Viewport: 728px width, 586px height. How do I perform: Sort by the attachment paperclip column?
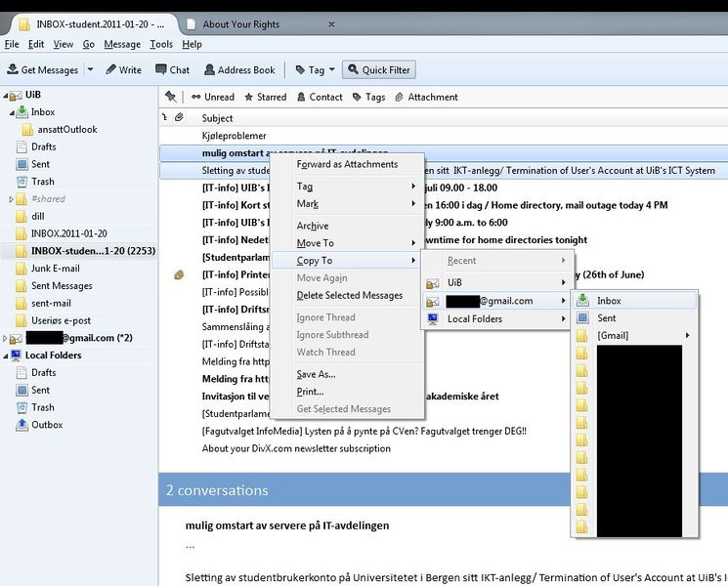point(179,118)
